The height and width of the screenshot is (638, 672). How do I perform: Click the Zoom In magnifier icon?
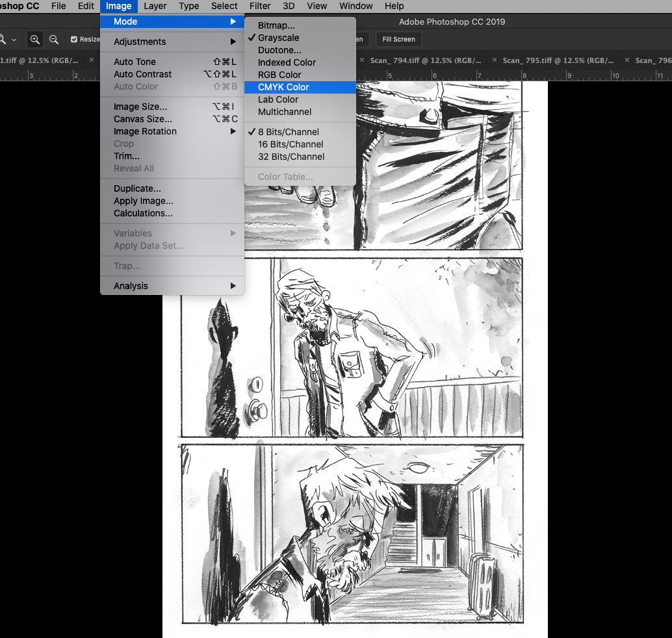[34, 40]
